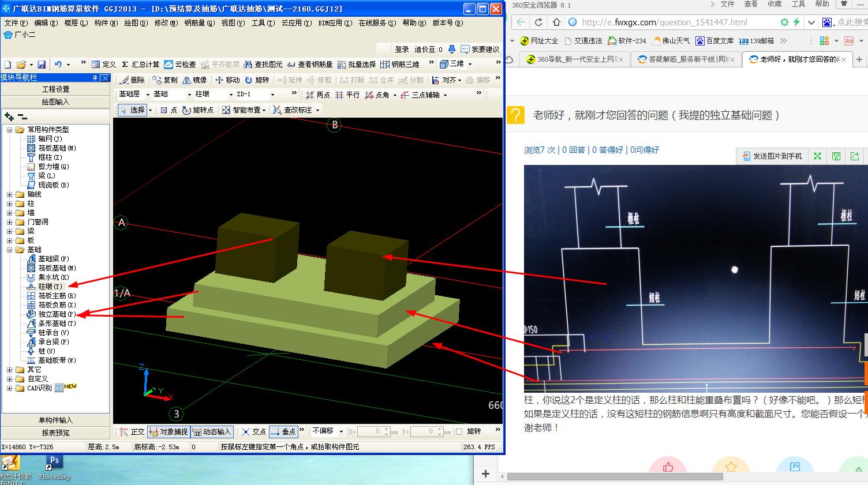Toggle 对象捕捉 object snap
The height and width of the screenshot is (485, 868).
click(168, 431)
